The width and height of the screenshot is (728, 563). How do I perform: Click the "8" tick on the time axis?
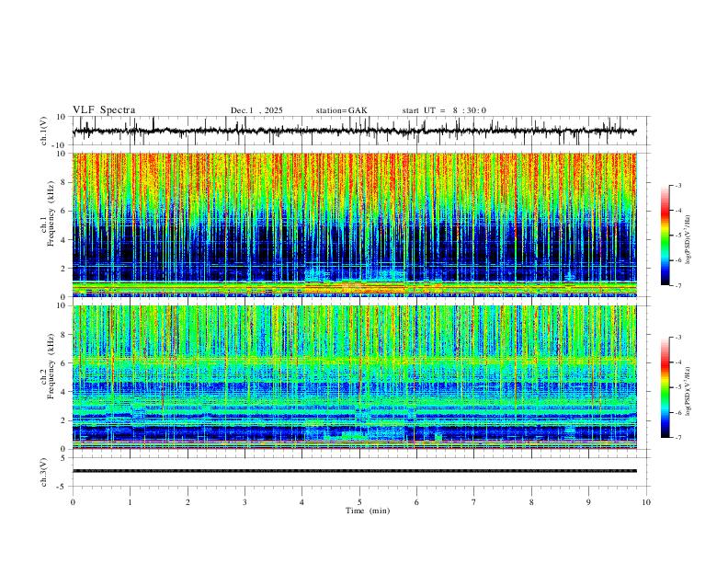(x=531, y=502)
